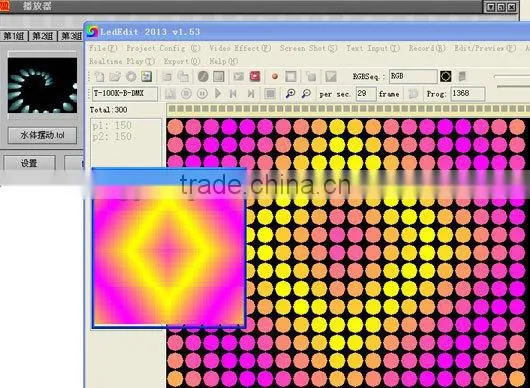Click the diamond gradient preview image
530x388 pixels.
(169, 255)
